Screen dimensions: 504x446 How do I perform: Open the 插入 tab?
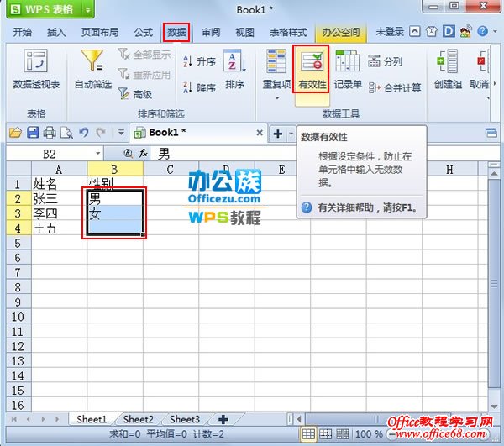pyautogui.click(x=56, y=32)
